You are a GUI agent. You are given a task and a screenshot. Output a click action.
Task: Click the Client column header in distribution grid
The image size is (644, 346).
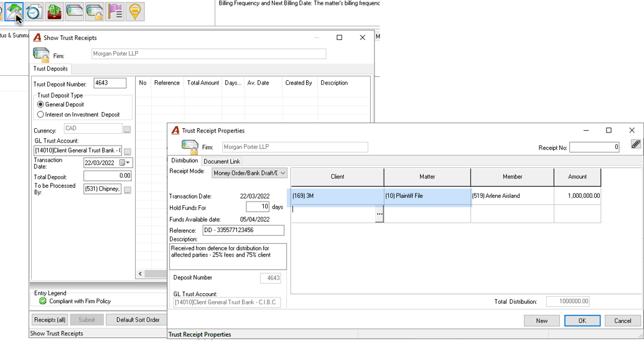(x=337, y=177)
